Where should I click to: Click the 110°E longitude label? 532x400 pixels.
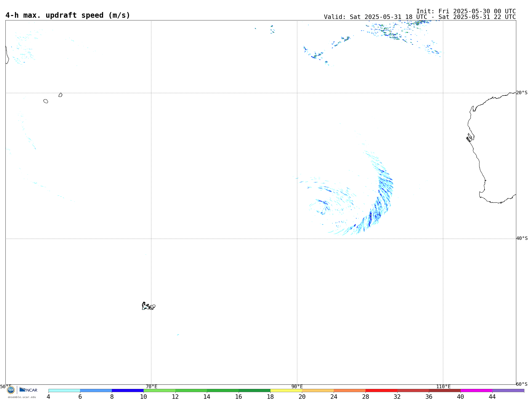443,387
